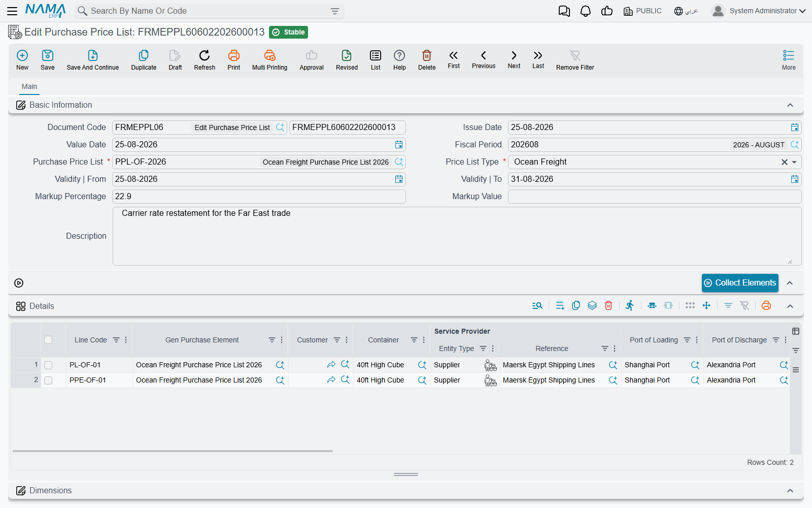Image resolution: width=812 pixels, height=508 pixels.
Task: Delete the current document
Action: [x=427, y=60]
